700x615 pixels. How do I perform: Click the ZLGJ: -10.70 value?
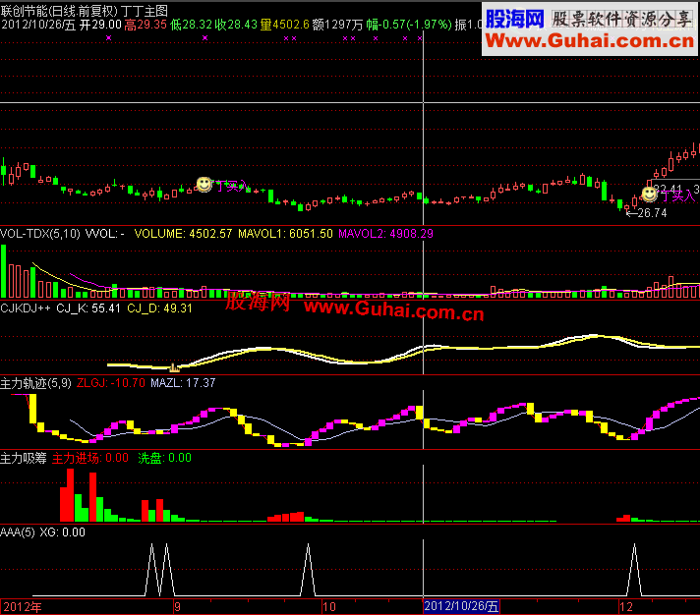click(x=111, y=383)
